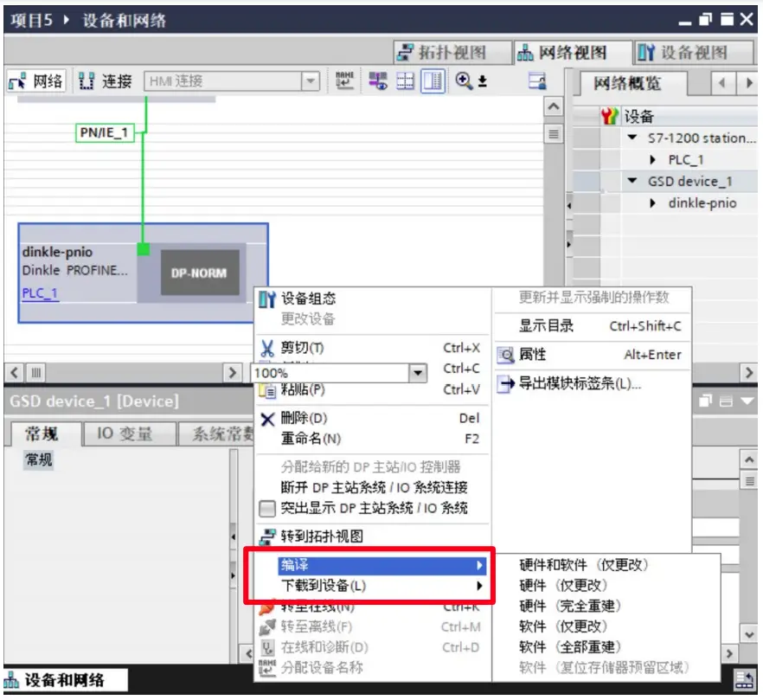763x700 pixels.
Task: Switch to Network view tab
Action: 573,52
